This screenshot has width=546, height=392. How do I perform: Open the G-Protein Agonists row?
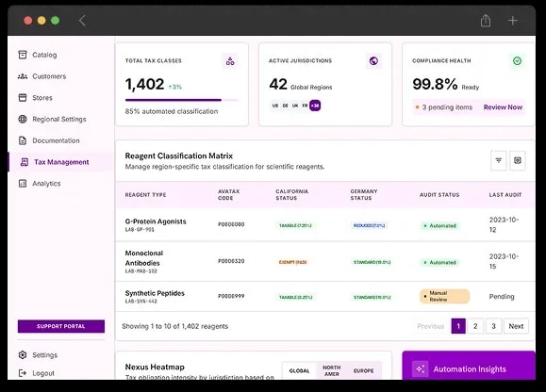click(x=325, y=225)
